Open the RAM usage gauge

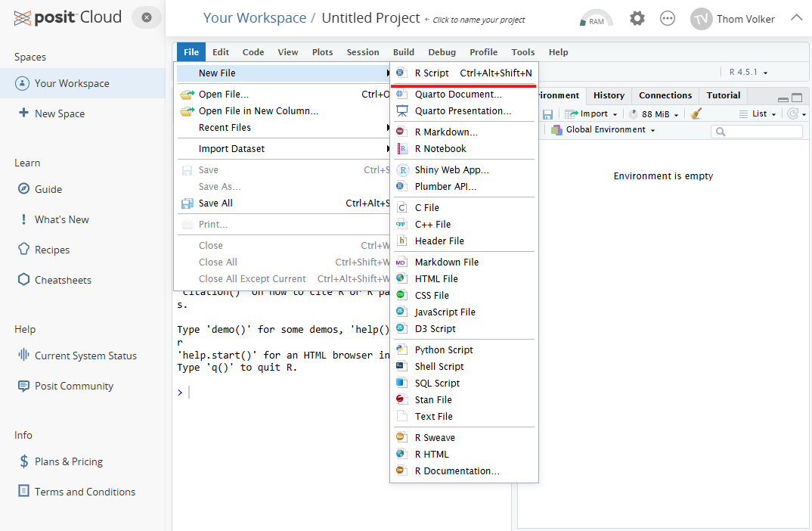point(596,19)
